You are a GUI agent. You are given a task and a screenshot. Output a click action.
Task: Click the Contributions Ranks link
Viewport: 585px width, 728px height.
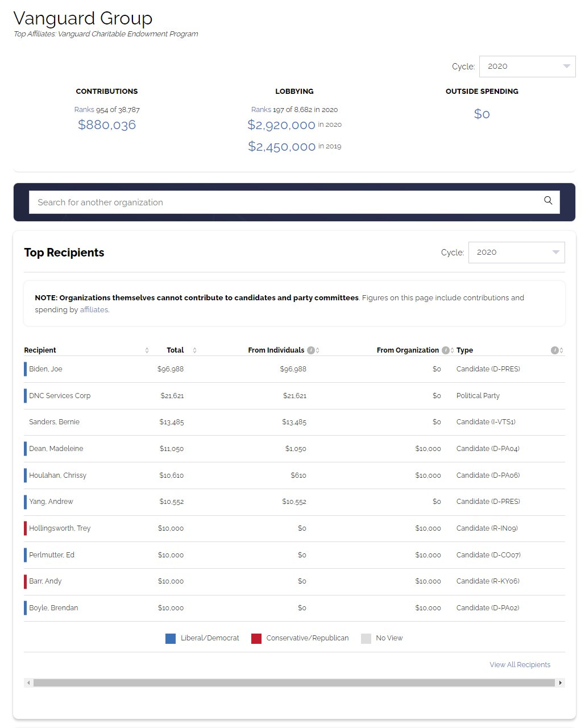click(x=84, y=110)
